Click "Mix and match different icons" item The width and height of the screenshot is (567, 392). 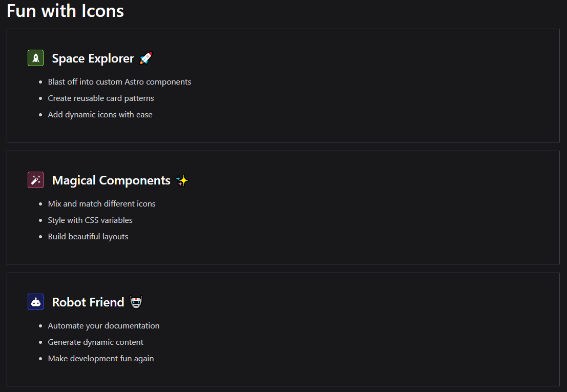click(x=101, y=204)
